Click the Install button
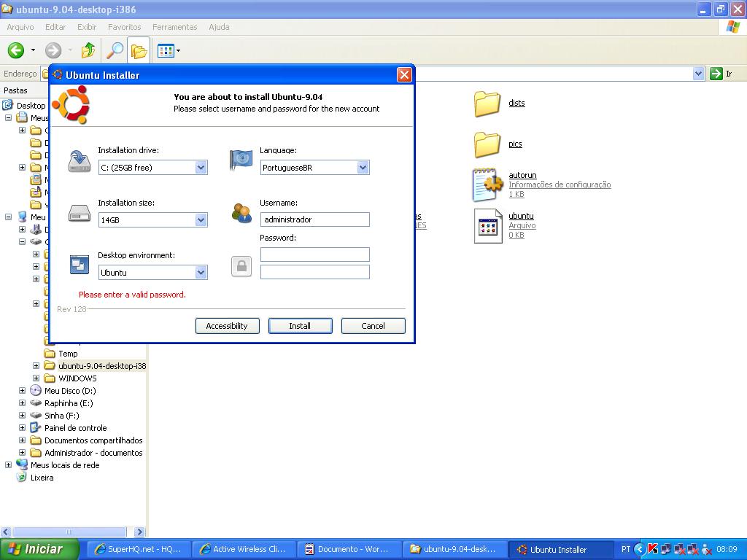The image size is (747, 560). click(300, 326)
